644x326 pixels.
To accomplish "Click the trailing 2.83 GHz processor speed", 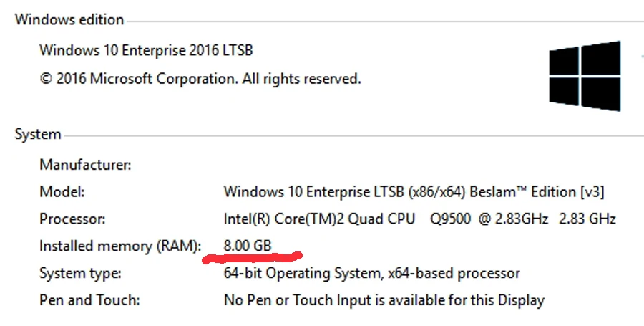I will (x=588, y=219).
